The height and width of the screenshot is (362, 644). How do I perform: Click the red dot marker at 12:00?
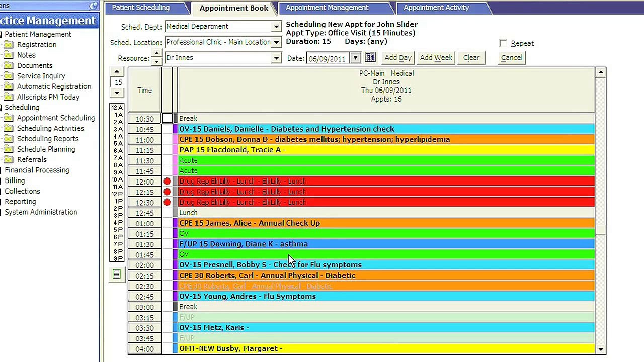[167, 181]
